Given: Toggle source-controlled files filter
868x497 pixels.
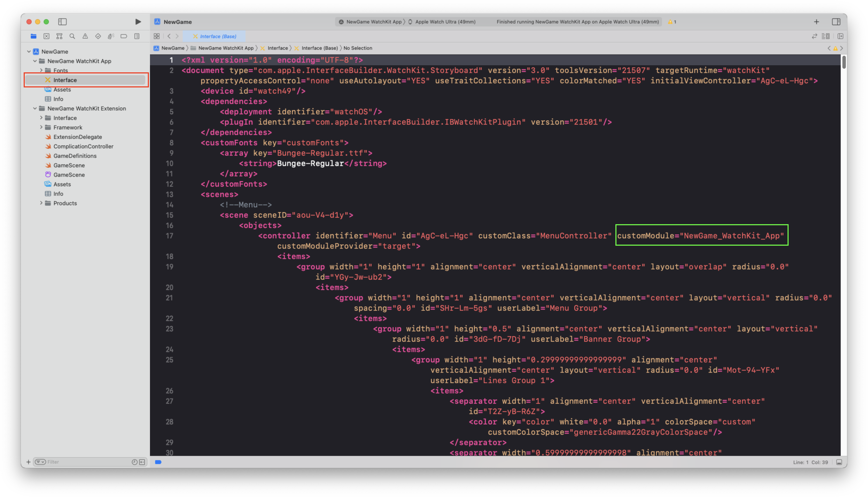Looking at the screenshot, I should click(142, 462).
